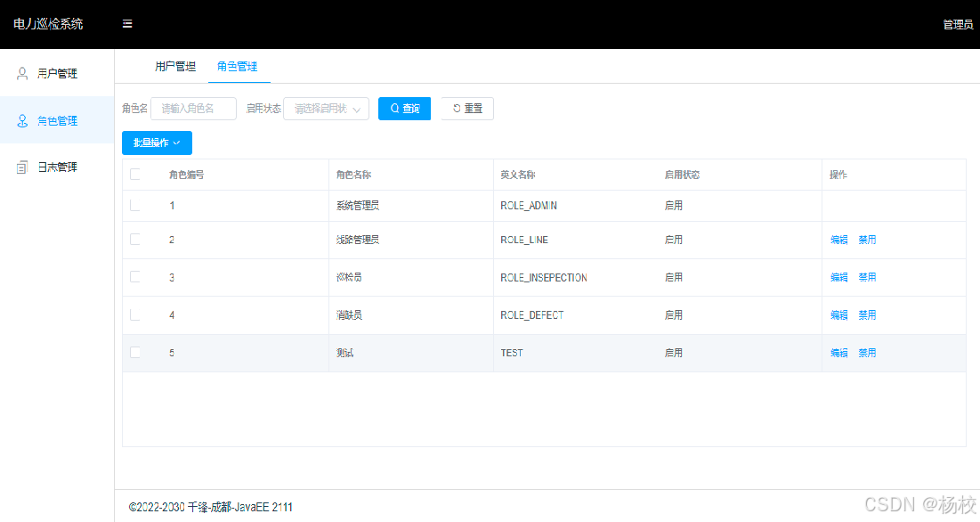Click the ROLE_ADMIN cell
980x522 pixels.
(x=529, y=205)
